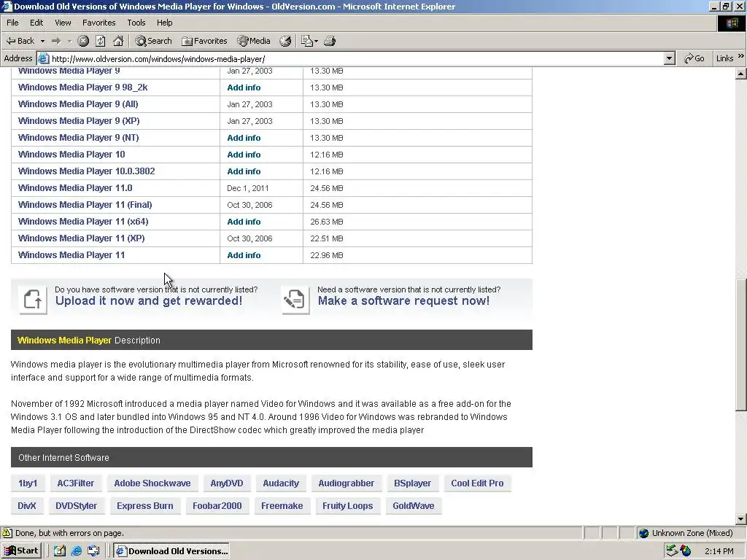
Task: Open Windows Media Player 11.0 link
Action: click(x=75, y=187)
